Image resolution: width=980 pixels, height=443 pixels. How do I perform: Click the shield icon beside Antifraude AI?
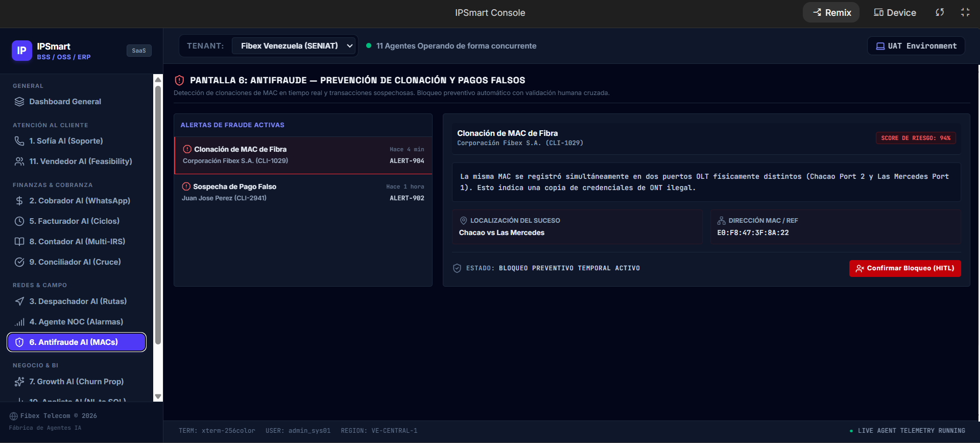coord(19,342)
